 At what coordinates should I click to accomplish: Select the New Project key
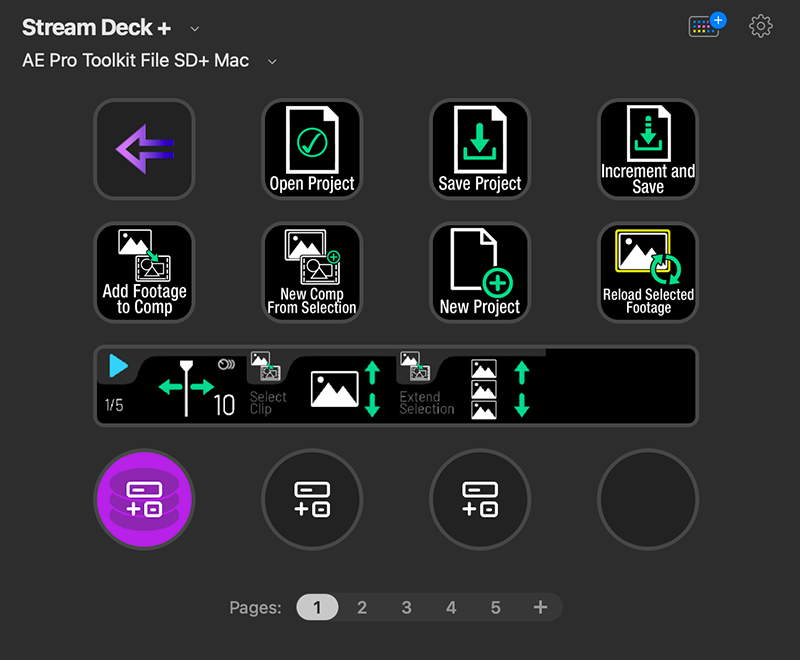click(480, 272)
